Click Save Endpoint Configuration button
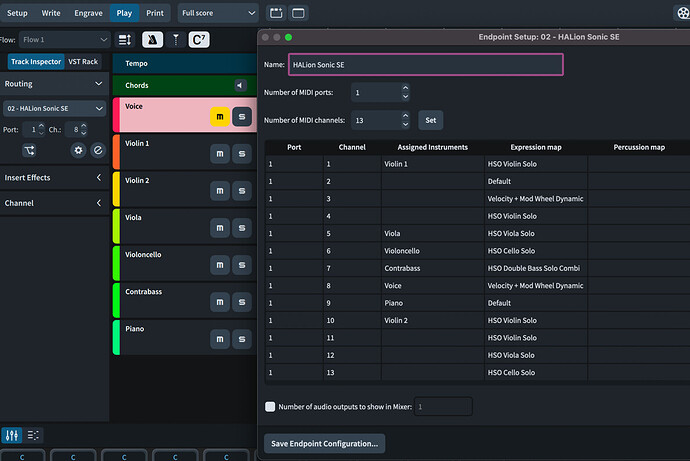The width and height of the screenshot is (690, 461). click(324, 443)
